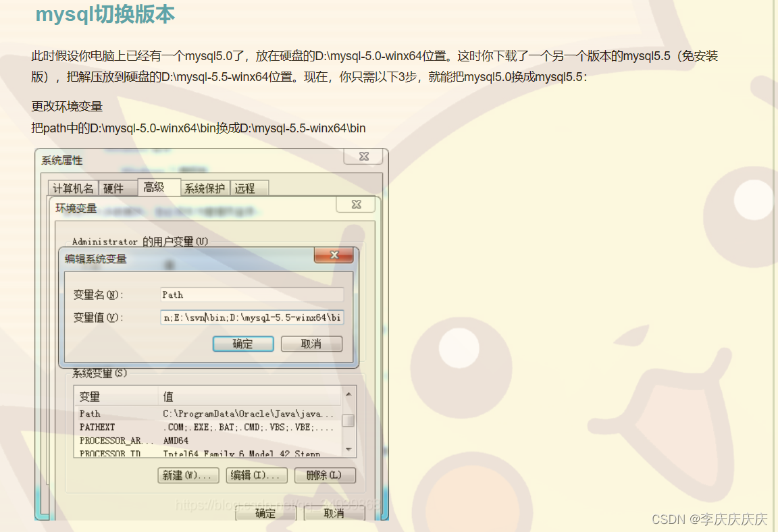Close the 编辑系统变量 dialog with red X

click(334, 255)
